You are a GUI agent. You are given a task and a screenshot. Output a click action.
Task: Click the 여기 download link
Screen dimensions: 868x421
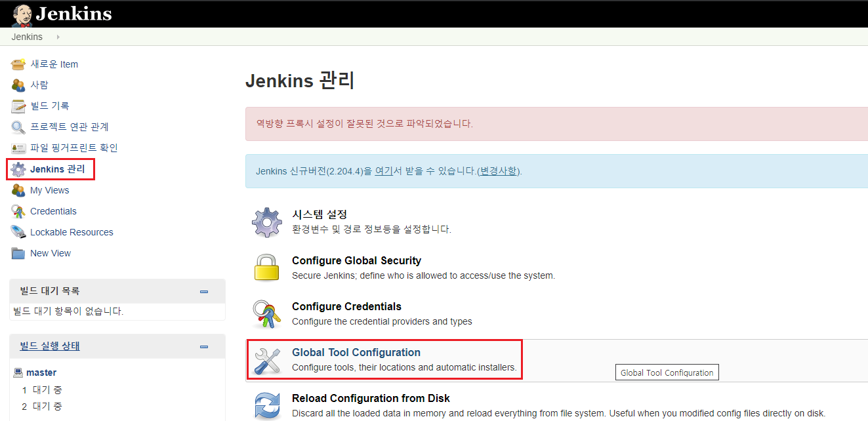384,171
